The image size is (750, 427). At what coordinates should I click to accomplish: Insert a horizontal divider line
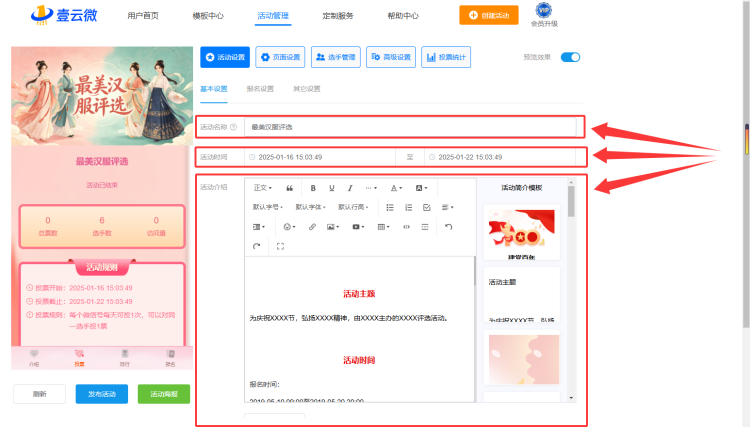pyautogui.click(x=425, y=227)
